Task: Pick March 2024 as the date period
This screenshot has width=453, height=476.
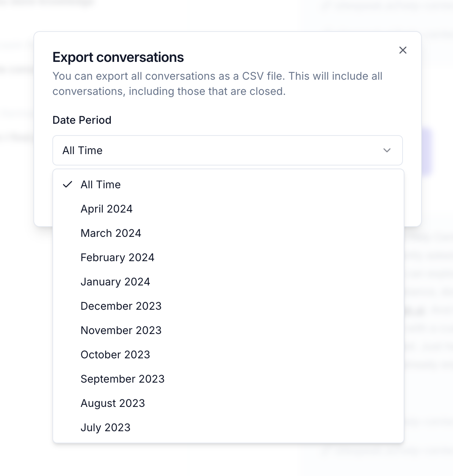Action: coord(111,233)
